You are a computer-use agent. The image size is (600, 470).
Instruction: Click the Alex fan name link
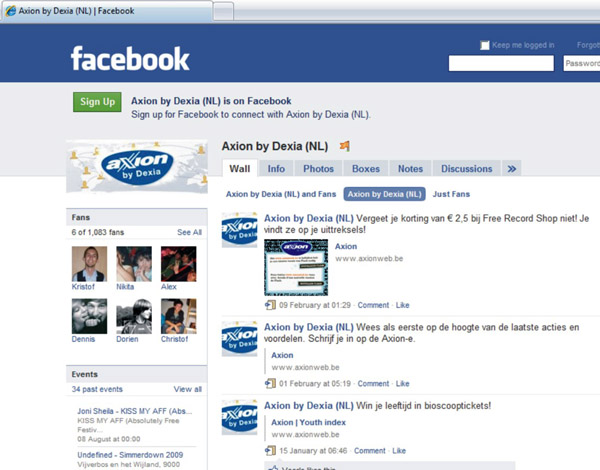(x=169, y=287)
